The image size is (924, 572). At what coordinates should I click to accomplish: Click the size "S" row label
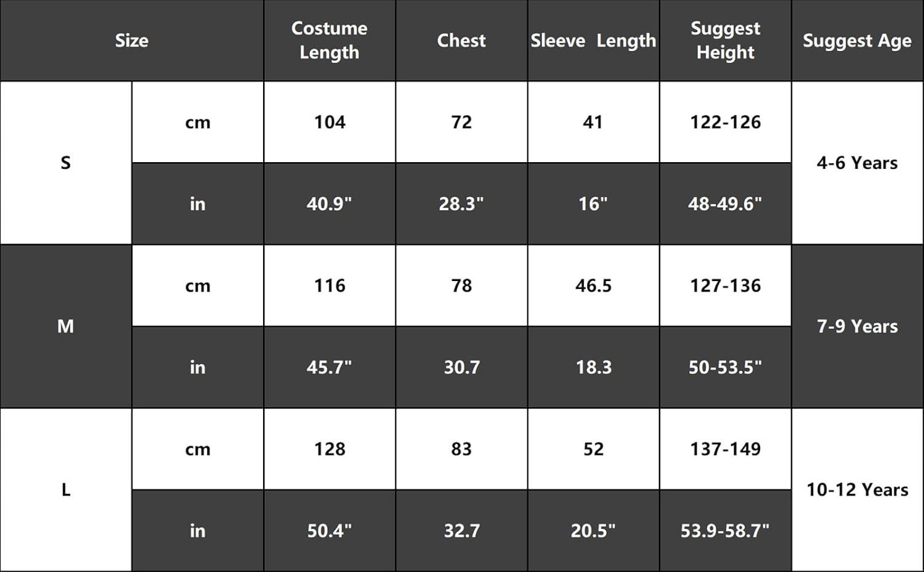click(66, 163)
